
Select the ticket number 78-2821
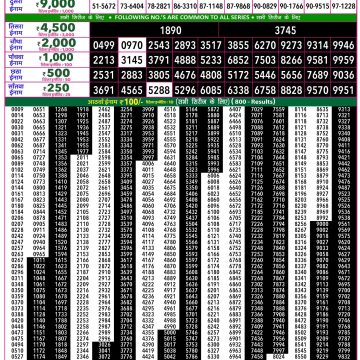pos(159,6)
